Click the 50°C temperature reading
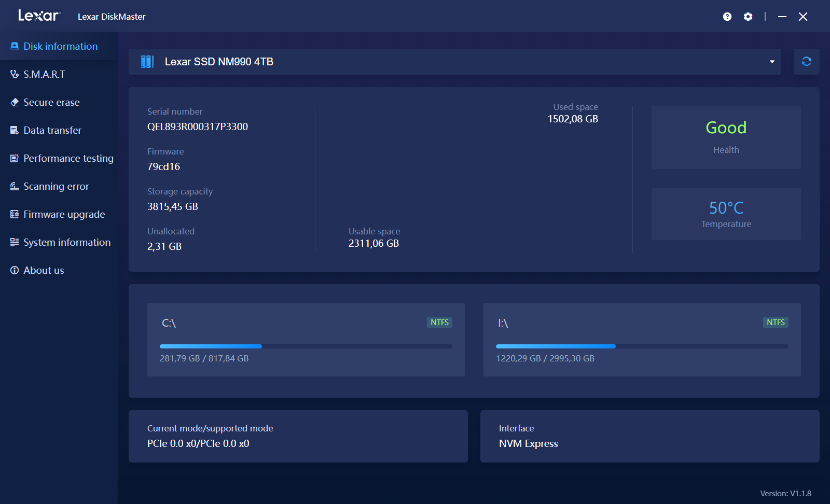 click(726, 208)
